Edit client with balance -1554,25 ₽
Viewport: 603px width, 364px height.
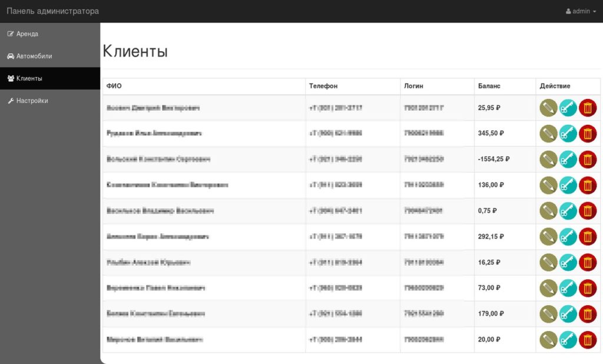548,160
